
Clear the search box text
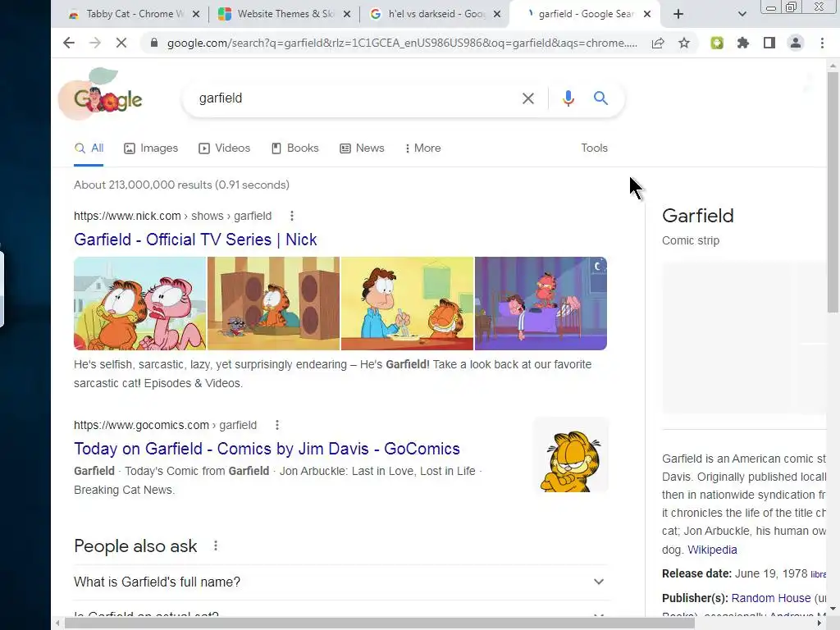point(528,98)
